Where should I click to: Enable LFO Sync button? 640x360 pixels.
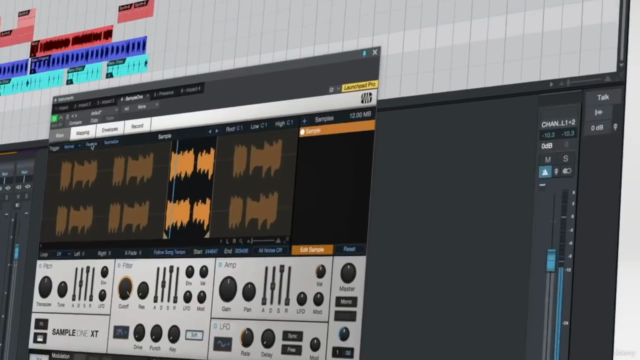[292, 336]
